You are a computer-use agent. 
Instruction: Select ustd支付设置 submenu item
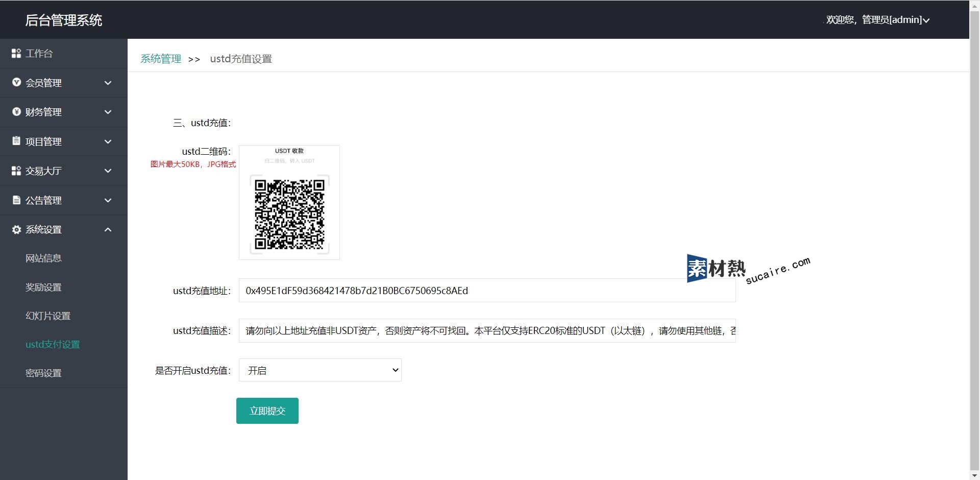[x=53, y=344]
